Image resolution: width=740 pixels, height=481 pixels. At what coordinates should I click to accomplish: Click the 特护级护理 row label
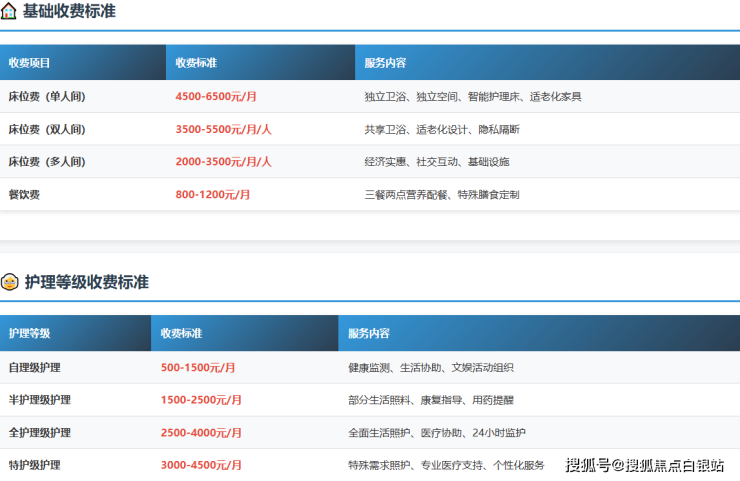click(x=34, y=465)
